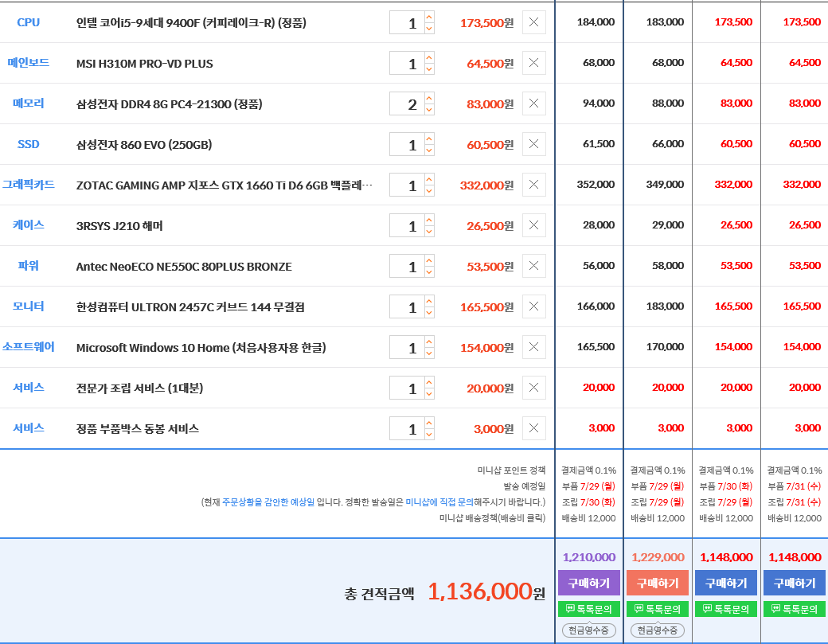
Task: Delete the SSD 860 EVO item with X
Action: point(534,144)
